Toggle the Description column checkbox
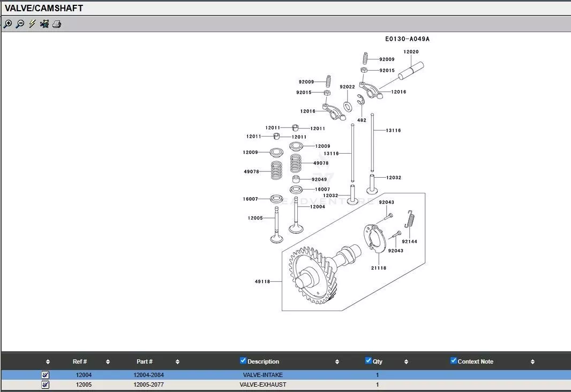The height and width of the screenshot is (392, 571). [243, 361]
